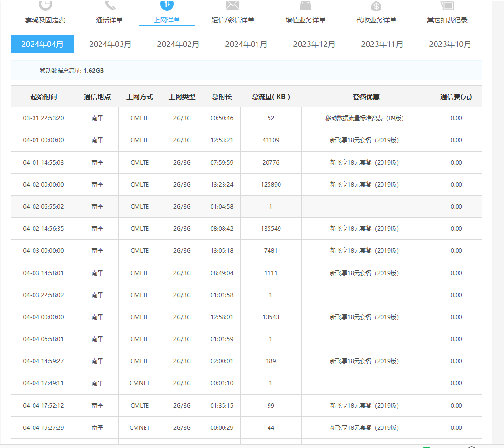
Task: Select the 2024年04月 month button
Action: (x=43, y=44)
